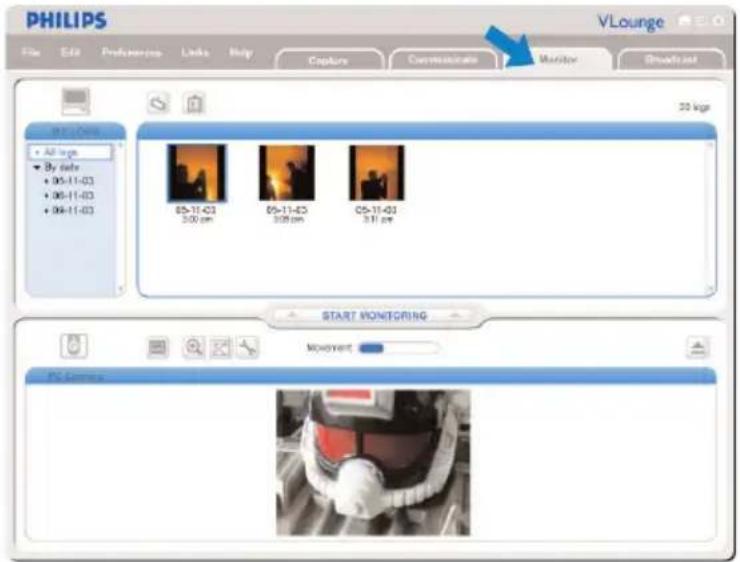
Task: Click the screen view icon beside magnifier
Action: [157, 348]
